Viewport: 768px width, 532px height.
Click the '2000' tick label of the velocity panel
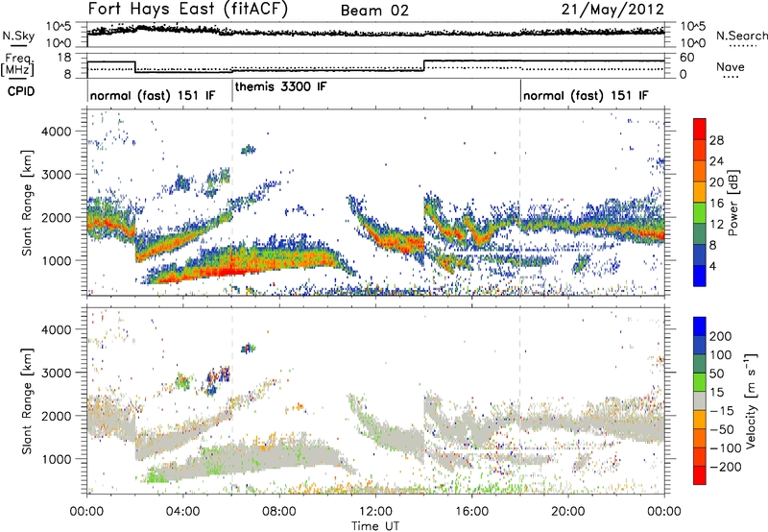56,416
